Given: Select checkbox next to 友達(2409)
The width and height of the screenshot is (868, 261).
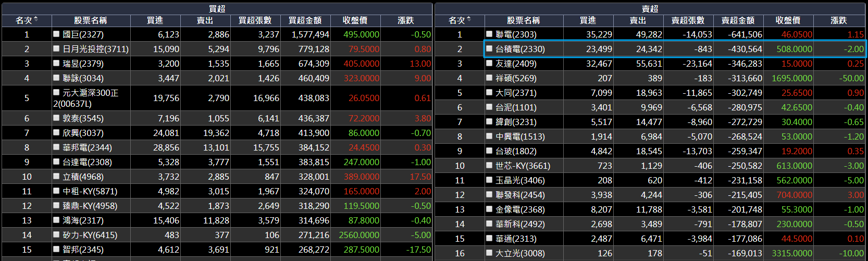Looking at the screenshot, I should pyautogui.click(x=489, y=63).
